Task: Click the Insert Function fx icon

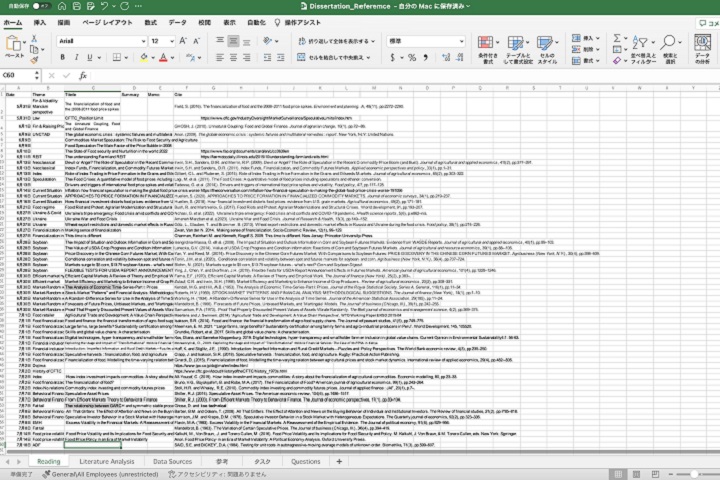Action: [82, 75]
